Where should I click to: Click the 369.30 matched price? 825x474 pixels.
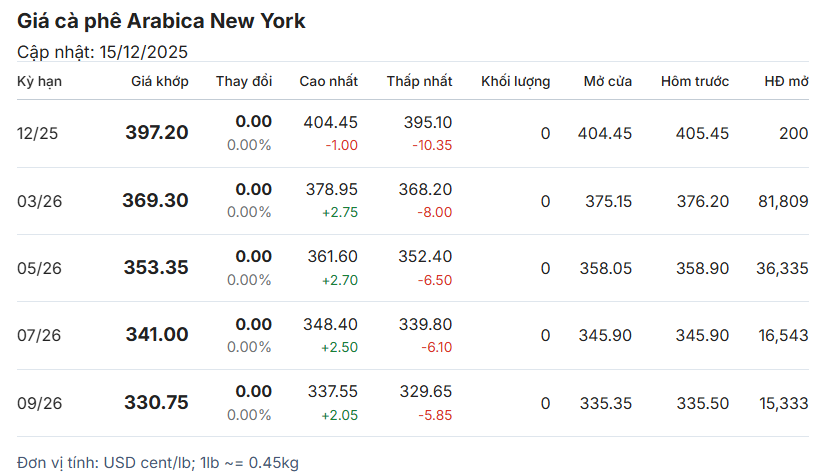click(155, 200)
